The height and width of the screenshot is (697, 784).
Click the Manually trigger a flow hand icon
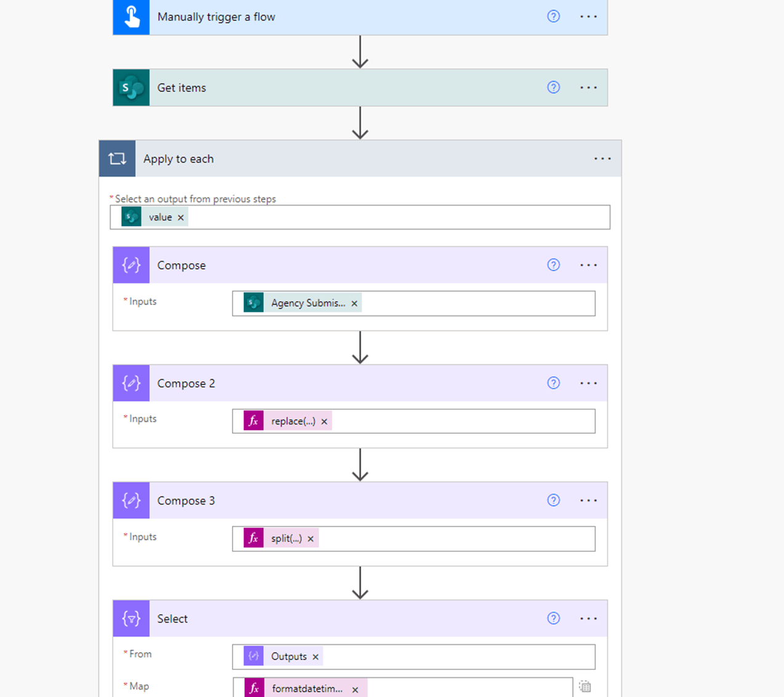131,17
